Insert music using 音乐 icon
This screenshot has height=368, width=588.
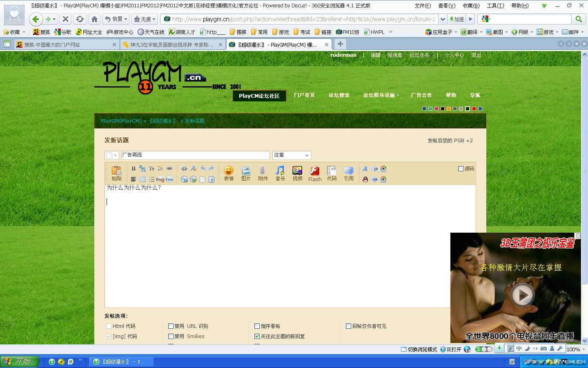point(280,173)
